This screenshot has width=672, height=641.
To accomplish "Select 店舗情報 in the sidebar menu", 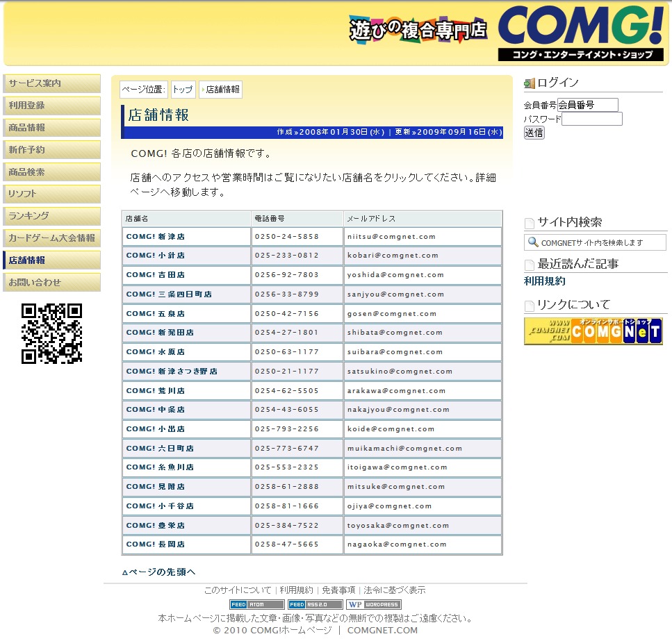I will pos(52,260).
